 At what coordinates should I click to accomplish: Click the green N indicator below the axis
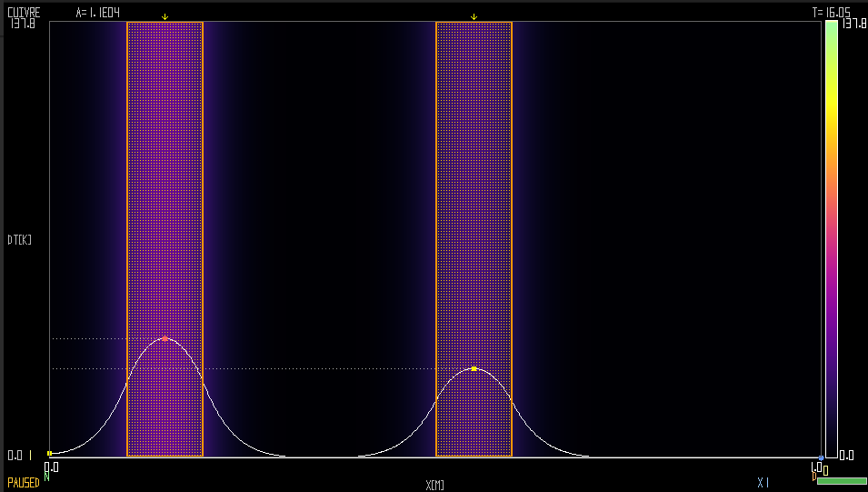pos(46,476)
